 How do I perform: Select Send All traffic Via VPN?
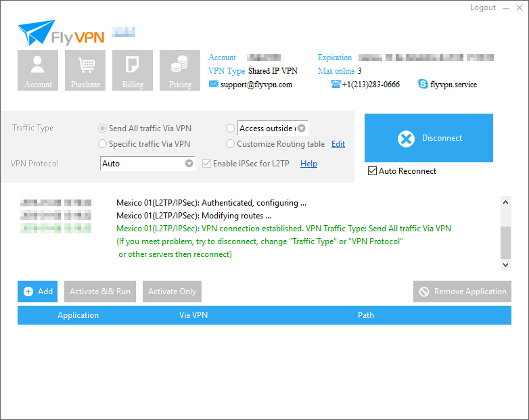pos(145,129)
